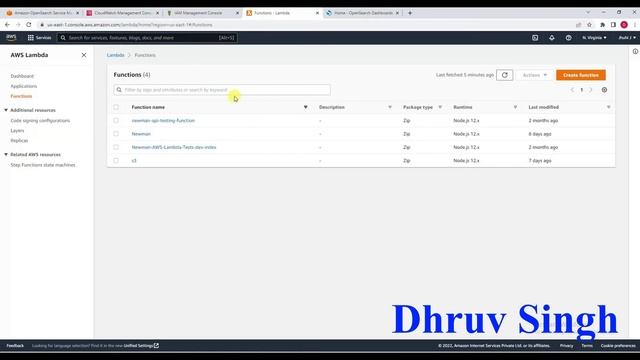Screen dimensions: 640x360
Task: Check the s3 function row checkbox
Action: tap(116, 161)
